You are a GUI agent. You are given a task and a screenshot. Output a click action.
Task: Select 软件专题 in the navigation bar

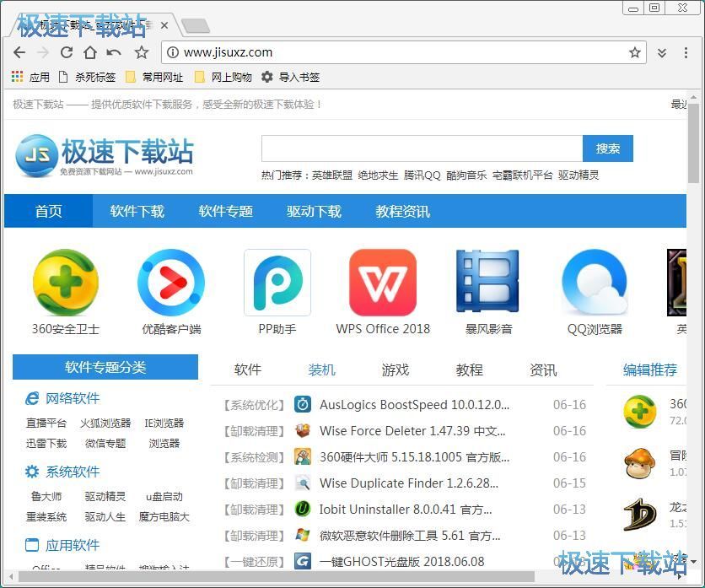point(226,211)
